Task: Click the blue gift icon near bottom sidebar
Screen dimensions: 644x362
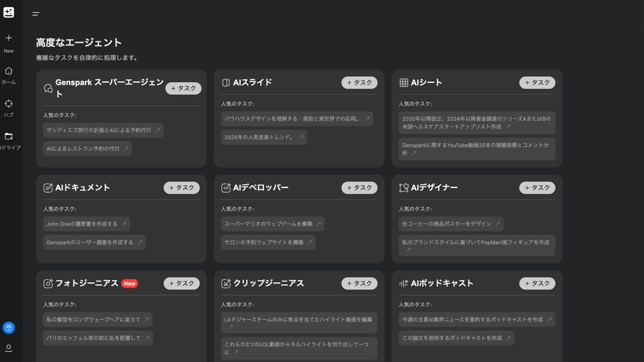Action: pyautogui.click(x=8, y=328)
